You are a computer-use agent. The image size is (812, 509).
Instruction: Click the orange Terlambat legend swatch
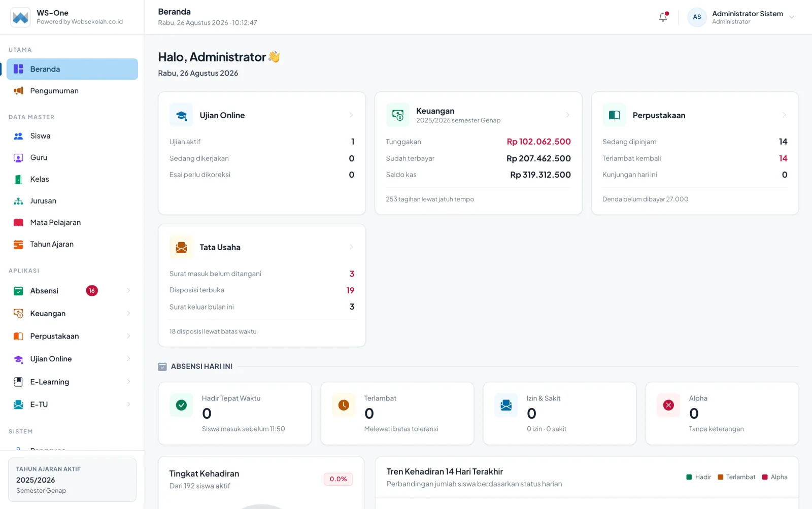[720, 477]
